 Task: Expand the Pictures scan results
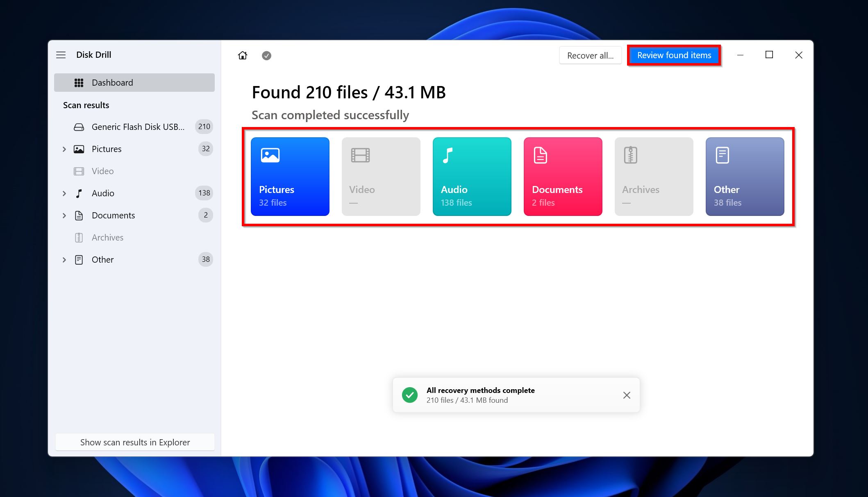(64, 149)
